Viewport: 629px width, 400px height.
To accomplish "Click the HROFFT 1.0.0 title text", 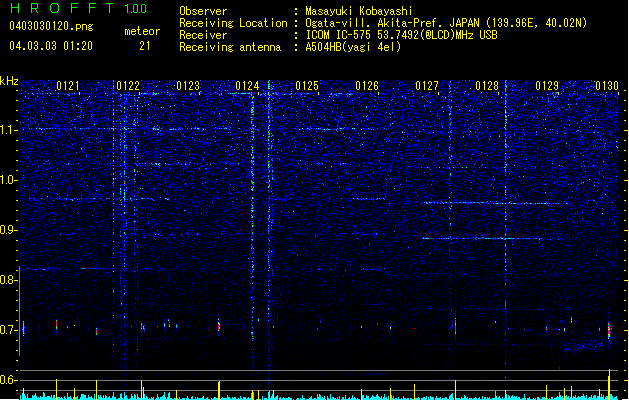I will [x=78, y=8].
